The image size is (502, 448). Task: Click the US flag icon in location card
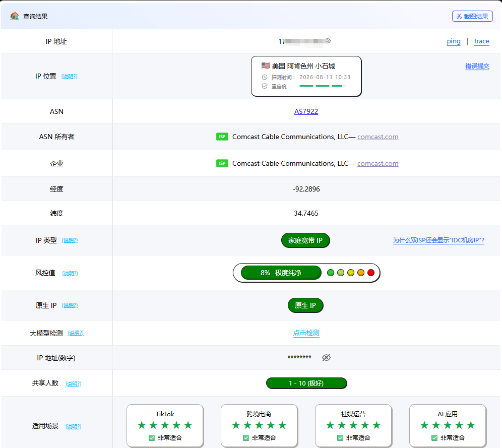click(266, 66)
